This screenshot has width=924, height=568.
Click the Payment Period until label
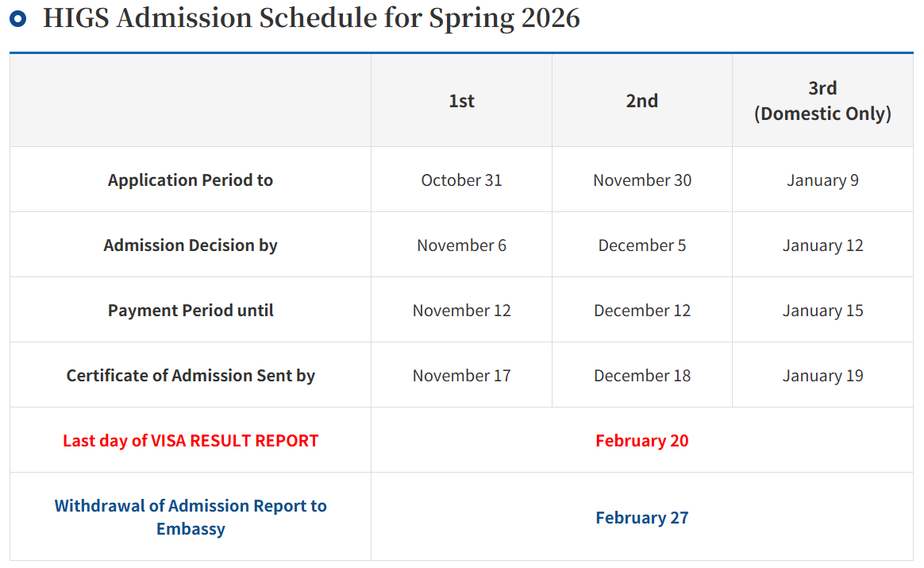tap(191, 311)
